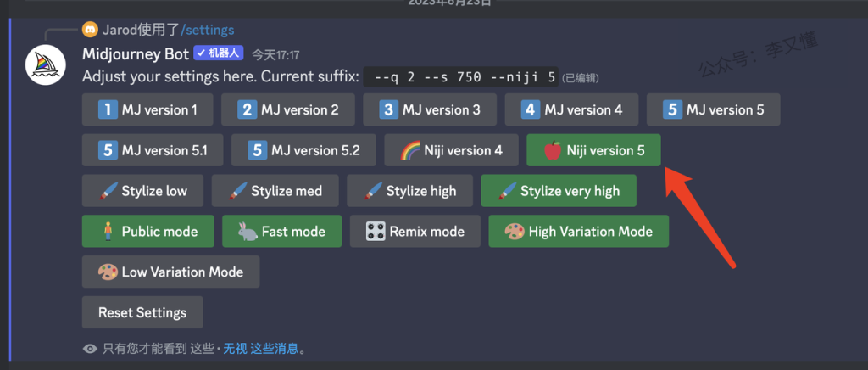Set Stylize med
This screenshot has height=370, width=868.
(275, 191)
